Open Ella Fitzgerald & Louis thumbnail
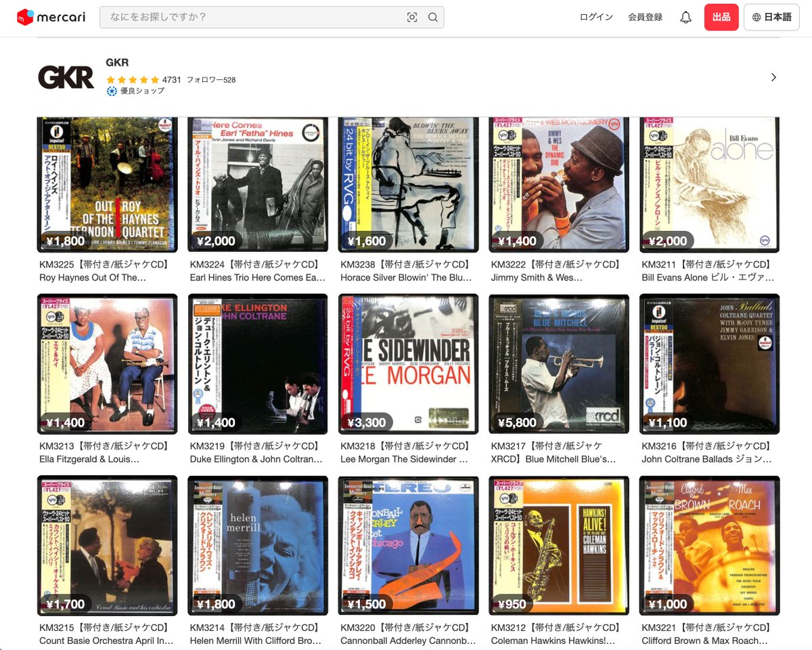Image resolution: width=812 pixels, height=650 pixels. point(108,364)
